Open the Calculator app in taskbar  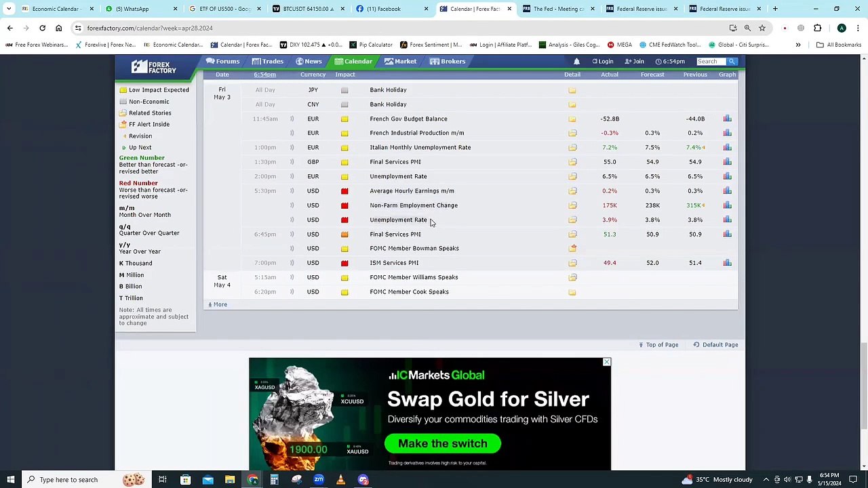point(274,480)
